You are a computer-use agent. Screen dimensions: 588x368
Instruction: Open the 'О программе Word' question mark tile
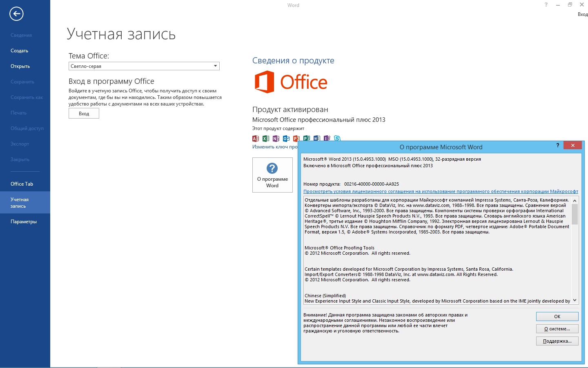(x=272, y=175)
